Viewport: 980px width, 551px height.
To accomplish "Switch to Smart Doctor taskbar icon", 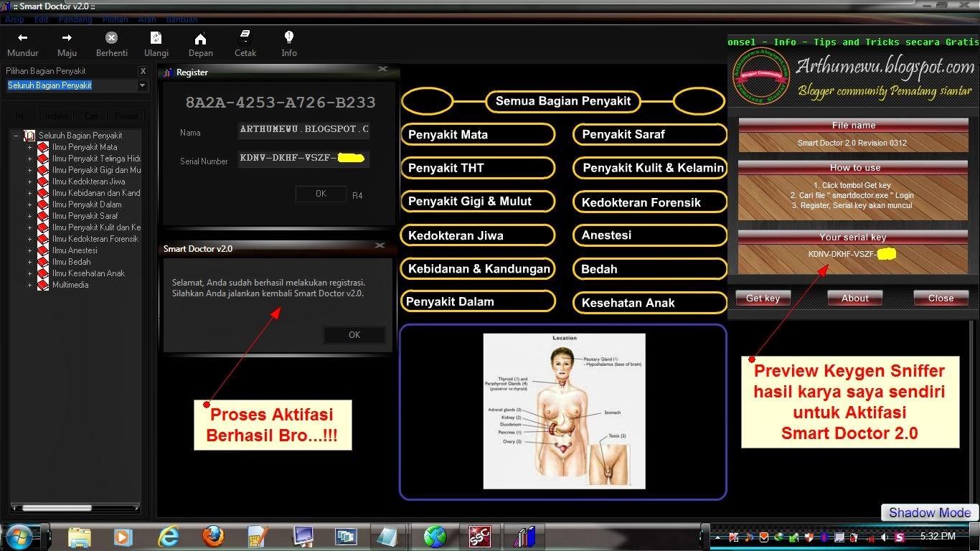I will tap(524, 537).
